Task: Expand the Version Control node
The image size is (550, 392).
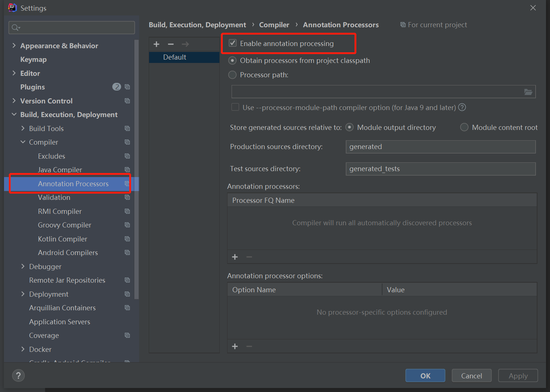Action: click(x=14, y=101)
